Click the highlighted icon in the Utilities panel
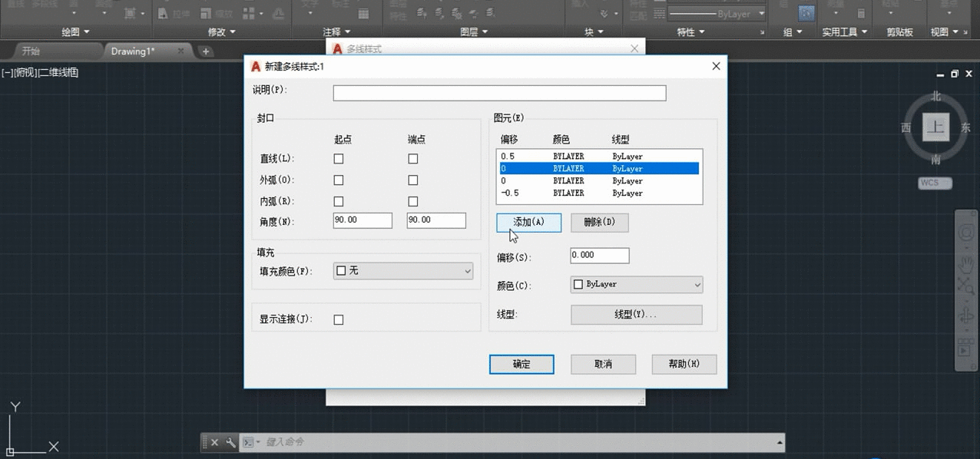 [806, 12]
